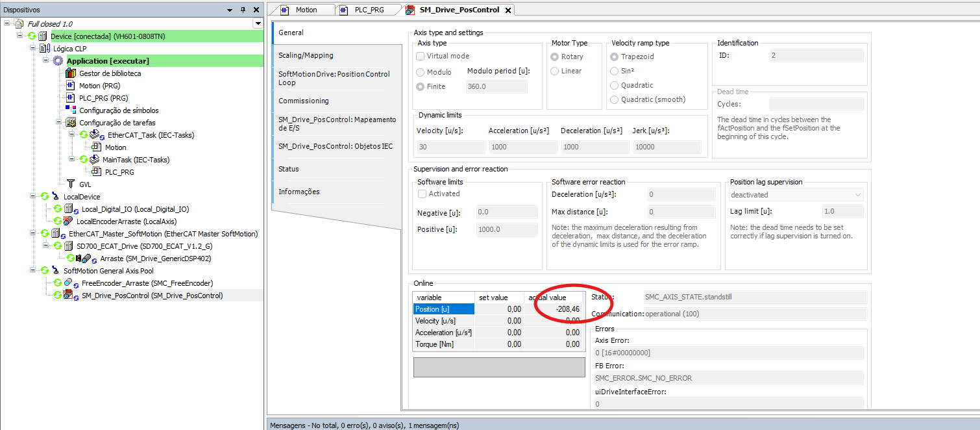
Task: Toggle the software limits Activated checkbox
Action: (x=423, y=194)
